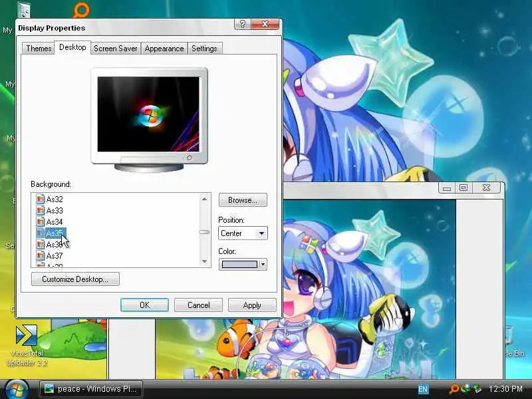Click Cancel in Display Properties

198,305
